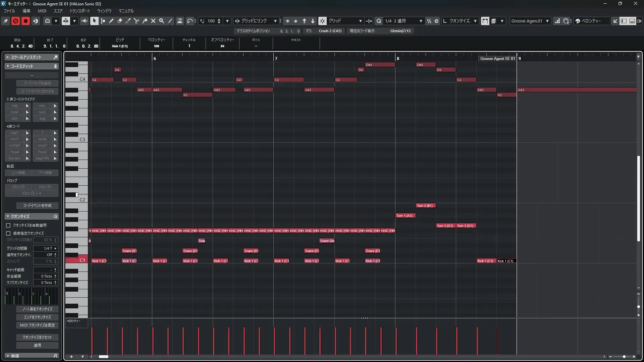Select the Glue tool
644x362 pixels.
point(145,21)
